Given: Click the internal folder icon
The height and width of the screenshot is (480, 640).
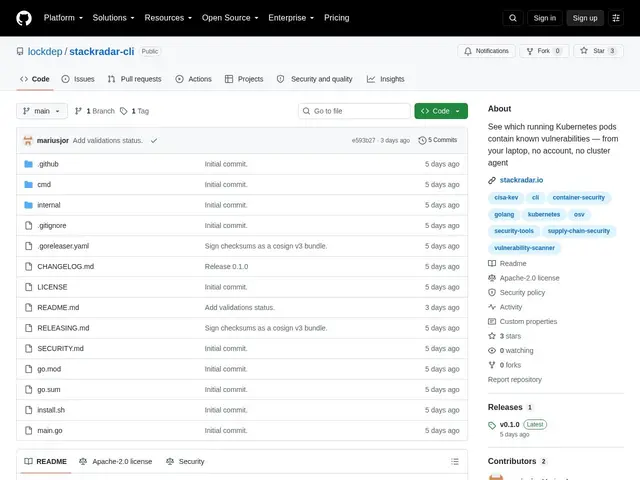Looking at the screenshot, I should click(x=28, y=205).
